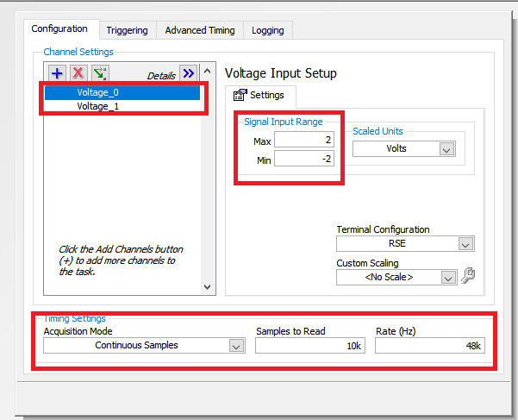Image resolution: width=518 pixels, height=420 pixels.
Task: Open the Logging tab
Action: click(x=268, y=30)
